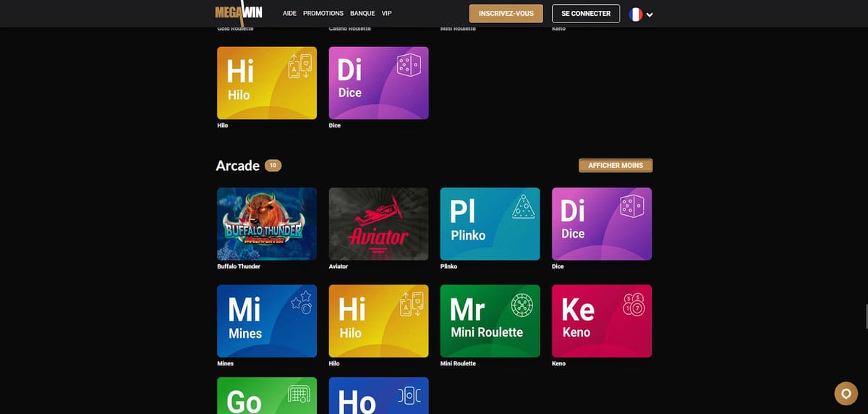The height and width of the screenshot is (414, 868).
Task: Open the Plinko game tile
Action: (x=490, y=224)
